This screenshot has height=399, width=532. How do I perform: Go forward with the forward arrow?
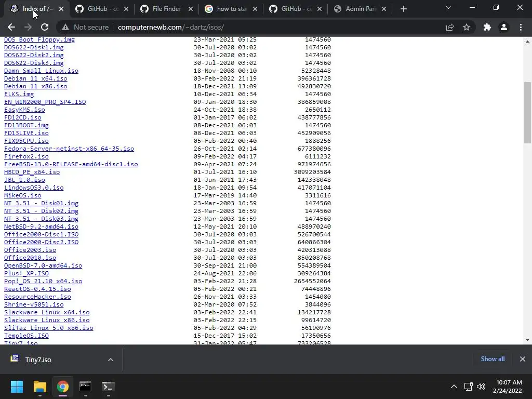tap(28, 27)
